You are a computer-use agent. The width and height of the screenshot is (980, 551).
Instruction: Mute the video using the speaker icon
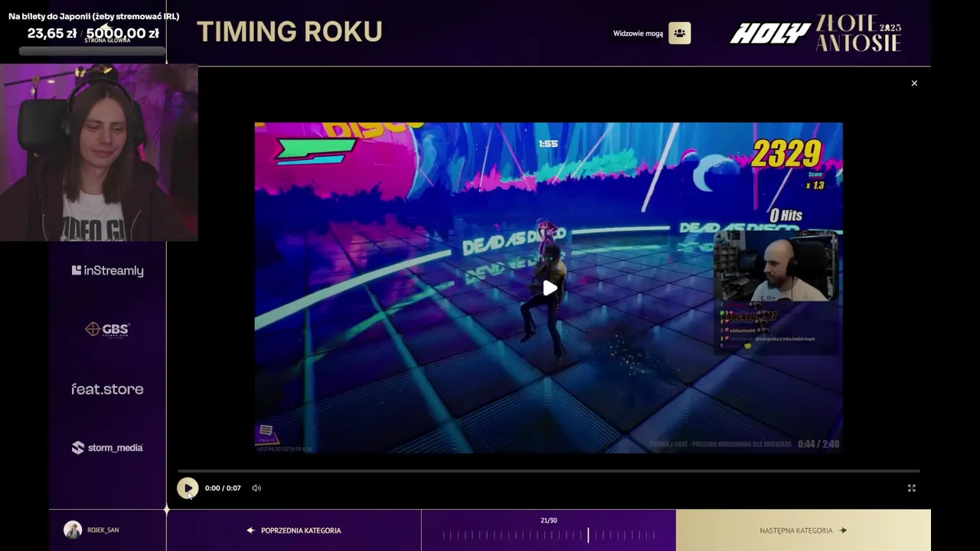click(x=256, y=488)
